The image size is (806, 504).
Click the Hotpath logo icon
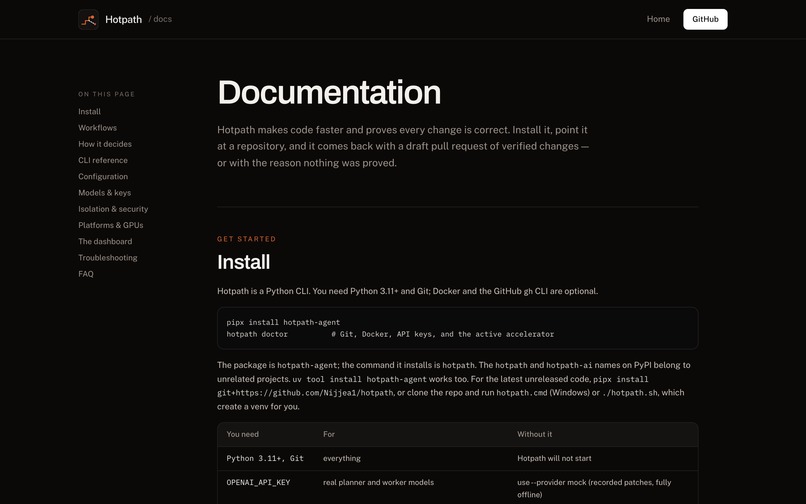tap(88, 20)
